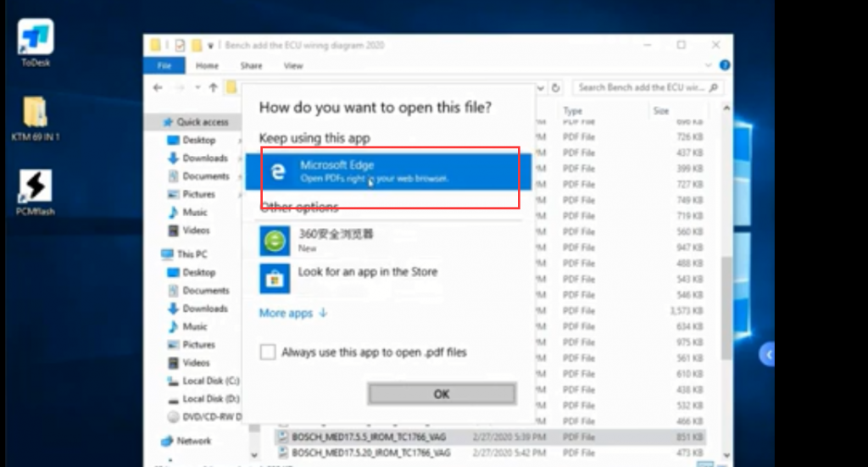Confirm with the OK button
This screenshot has width=868, height=467.
pos(442,394)
